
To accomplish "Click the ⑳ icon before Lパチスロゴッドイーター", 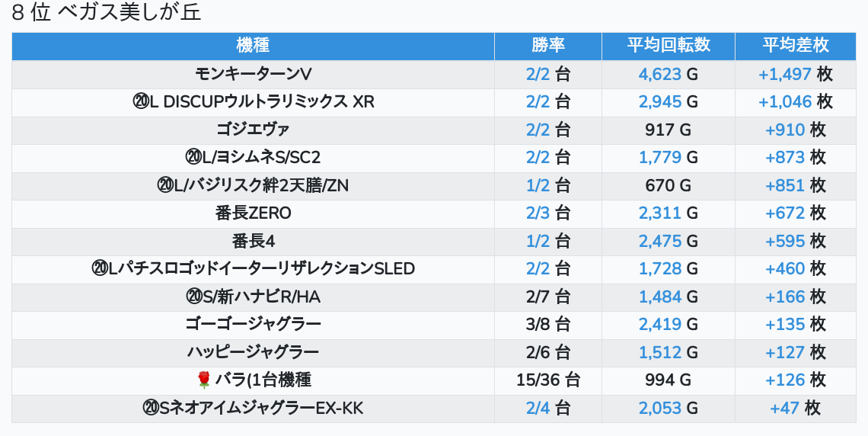I will (x=99, y=268).
